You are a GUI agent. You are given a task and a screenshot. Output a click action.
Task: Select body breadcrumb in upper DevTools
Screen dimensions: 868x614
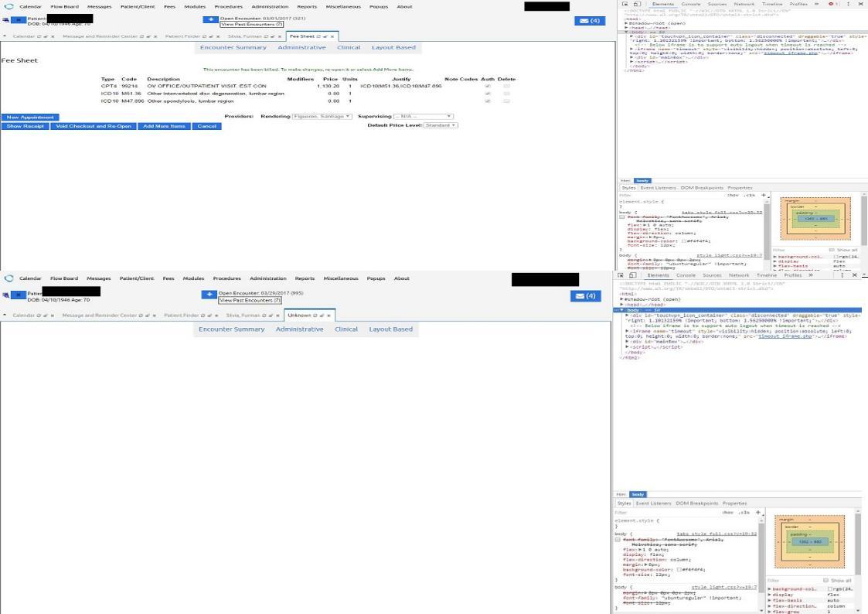coord(642,180)
